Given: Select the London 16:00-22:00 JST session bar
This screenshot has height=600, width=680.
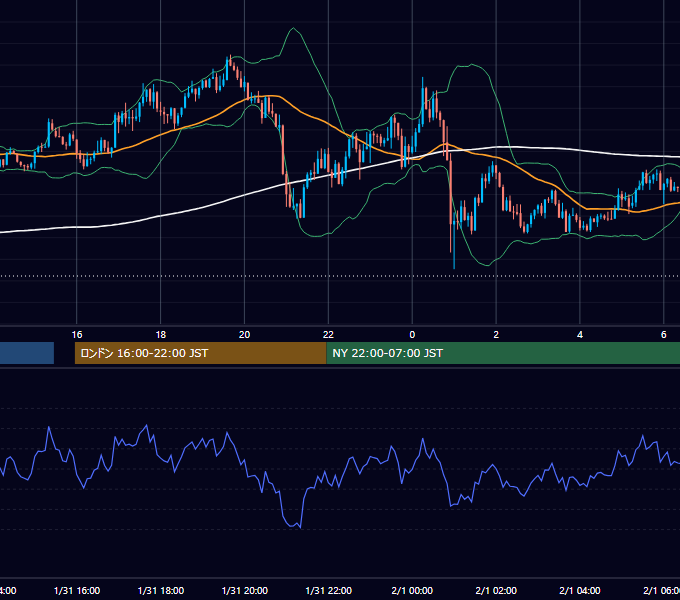Looking at the screenshot, I should pos(200,353).
